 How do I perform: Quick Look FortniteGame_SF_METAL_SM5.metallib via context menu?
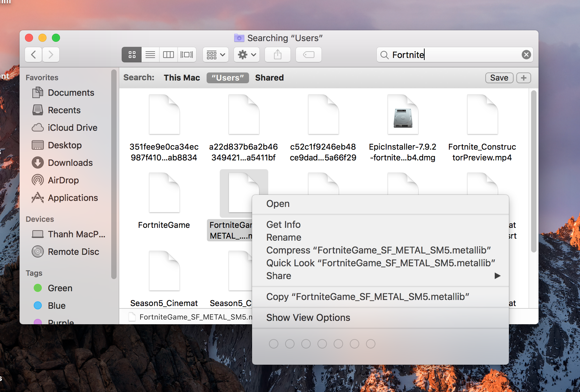tap(380, 263)
